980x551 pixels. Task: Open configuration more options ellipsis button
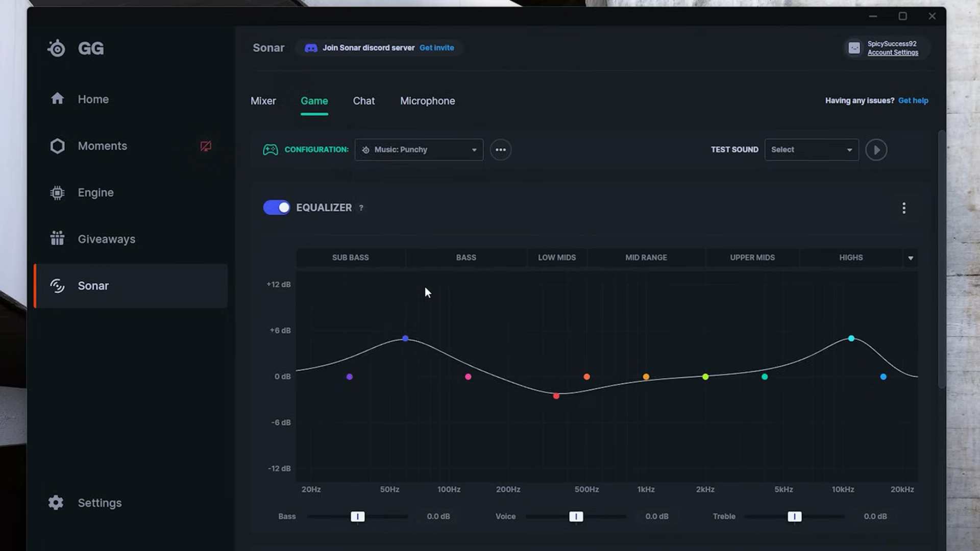click(501, 149)
